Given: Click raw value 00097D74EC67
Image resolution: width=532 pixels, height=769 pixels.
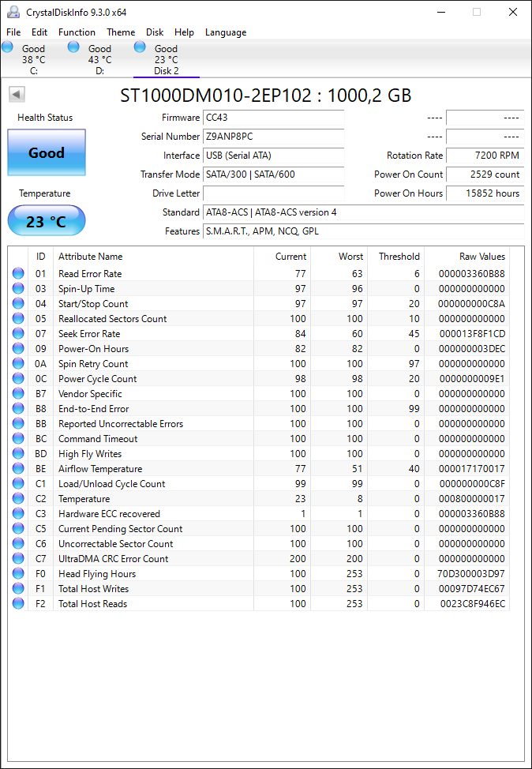Looking at the screenshot, I should [472, 588].
